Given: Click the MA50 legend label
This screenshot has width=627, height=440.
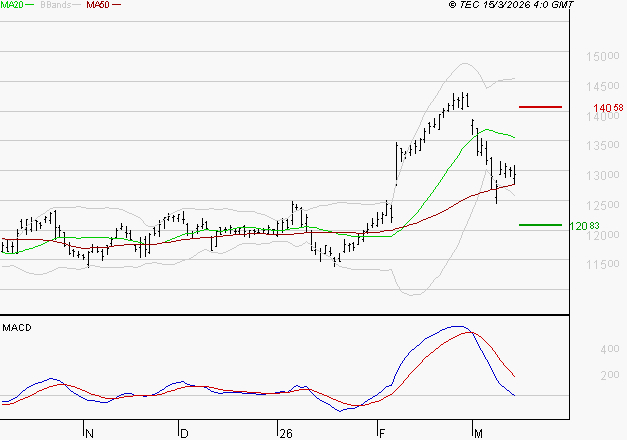Looking at the screenshot, I should point(98,5).
